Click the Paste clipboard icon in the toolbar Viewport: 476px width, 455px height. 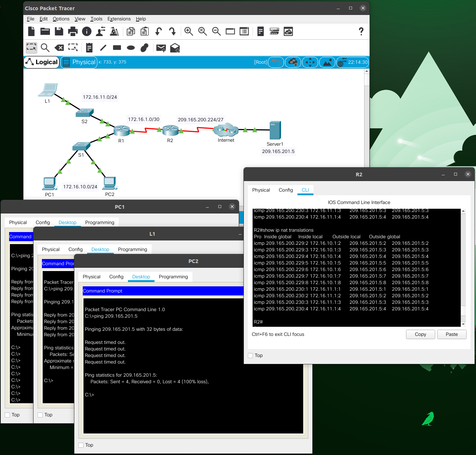tap(145, 31)
